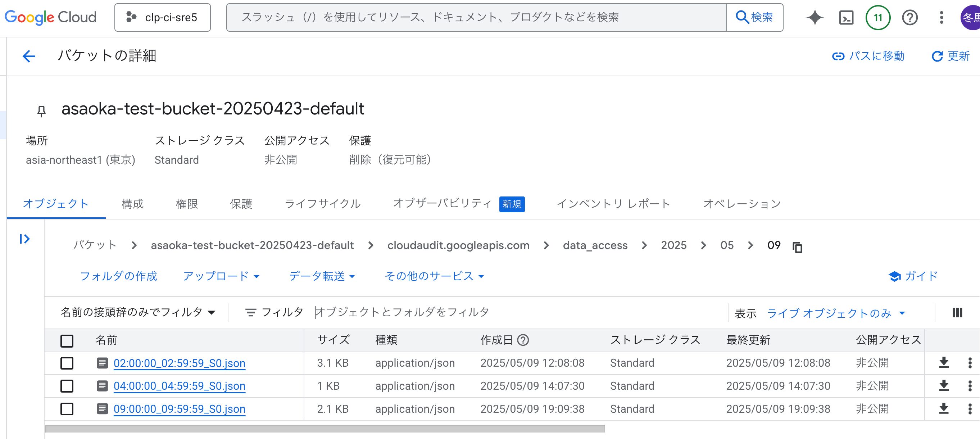Open the help question mark icon

[x=909, y=18]
